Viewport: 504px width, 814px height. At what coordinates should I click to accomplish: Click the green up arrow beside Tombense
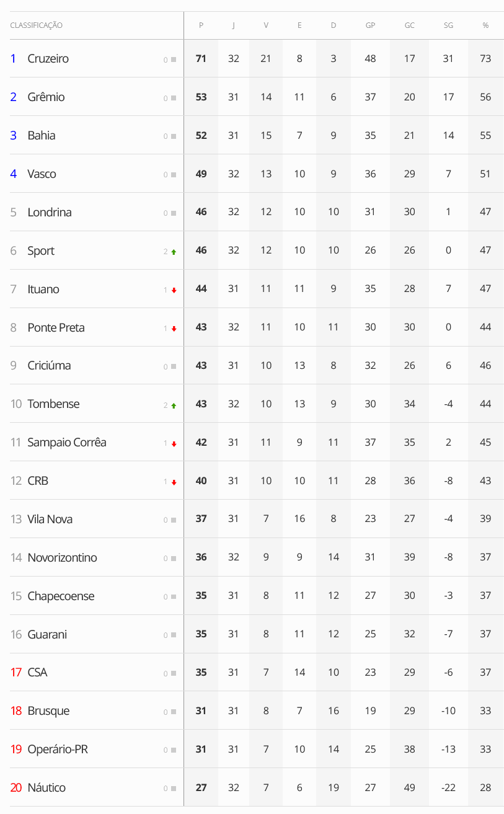point(174,405)
